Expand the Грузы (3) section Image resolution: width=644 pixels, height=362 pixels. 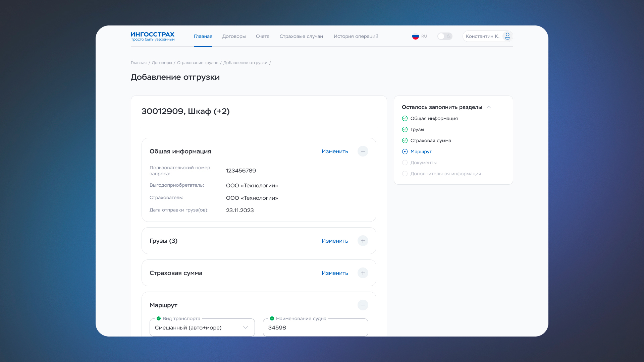(363, 241)
